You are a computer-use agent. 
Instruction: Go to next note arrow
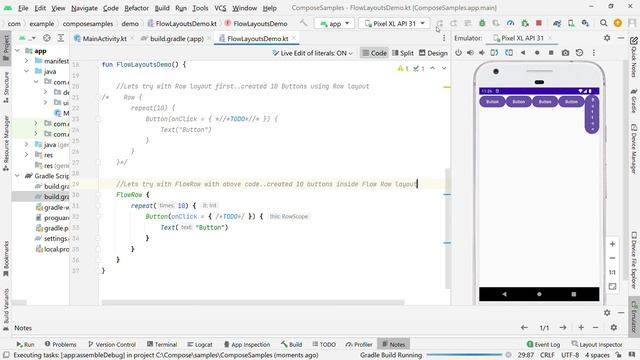[563, 327]
